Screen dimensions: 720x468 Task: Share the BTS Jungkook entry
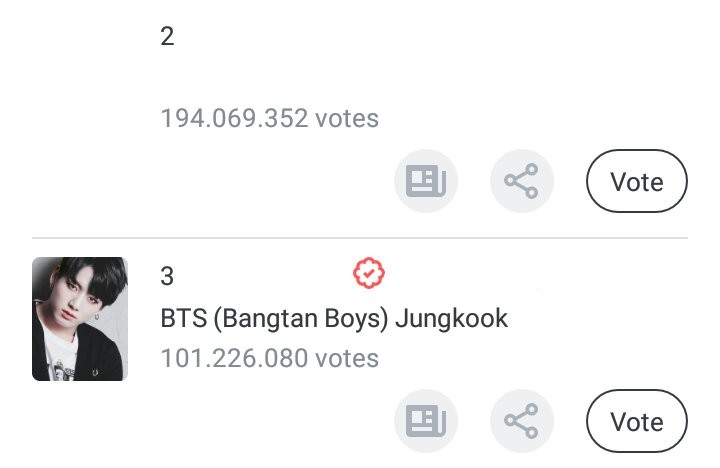pyautogui.click(x=521, y=421)
